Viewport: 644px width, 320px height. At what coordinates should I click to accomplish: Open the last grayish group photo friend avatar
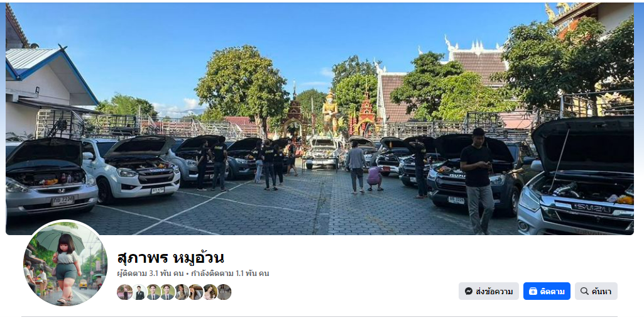click(224, 292)
